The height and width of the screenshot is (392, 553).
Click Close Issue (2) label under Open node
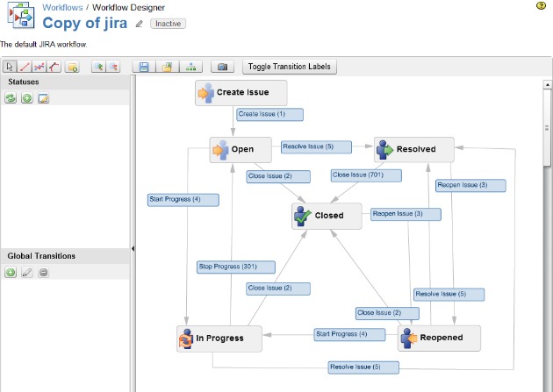278,176
